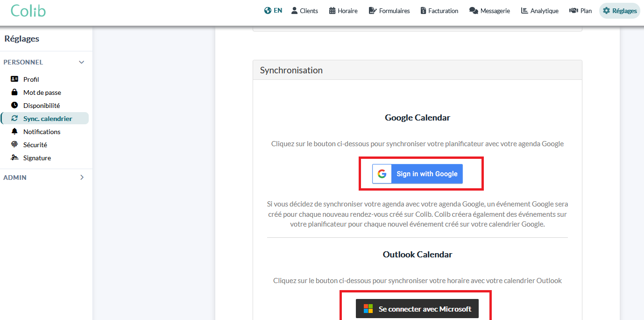Select Sync. calendrier in sidebar
644x320 pixels.
click(44, 119)
